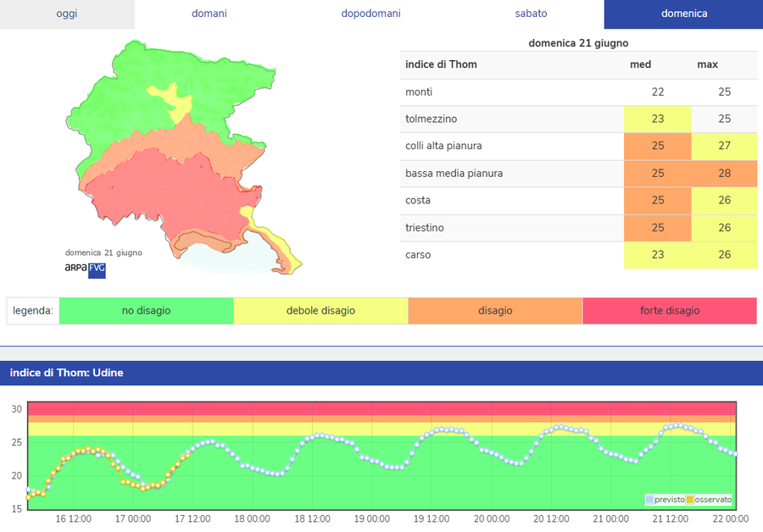The height and width of the screenshot is (532, 763).
Task: Click bassa media pianura max value 28
Action: 724,173
